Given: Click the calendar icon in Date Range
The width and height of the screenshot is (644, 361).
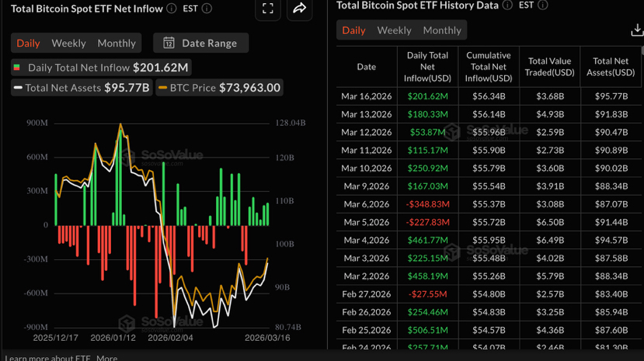Looking at the screenshot, I should [169, 43].
